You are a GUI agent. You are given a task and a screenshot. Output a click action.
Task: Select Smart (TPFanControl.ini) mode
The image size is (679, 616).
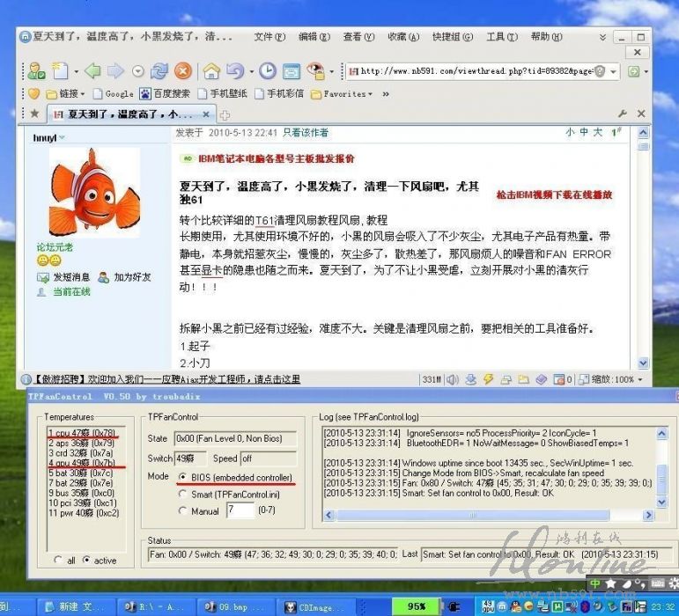[x=182, y=494]
